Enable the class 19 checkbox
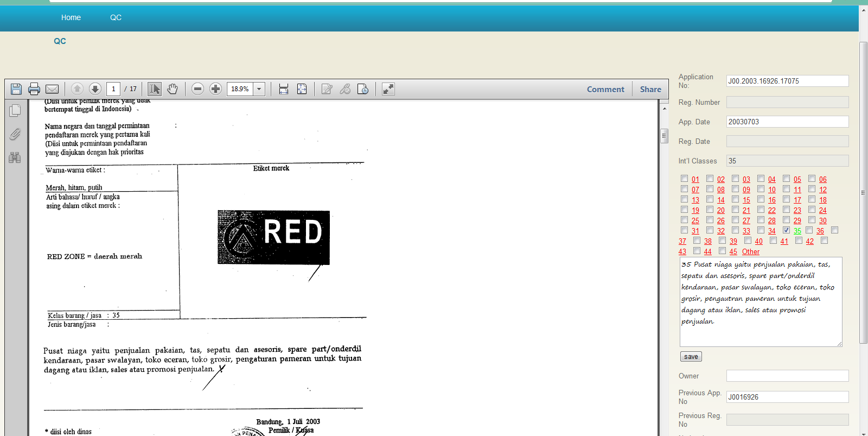Screen dimensions: 868x436 coord(685,210)
